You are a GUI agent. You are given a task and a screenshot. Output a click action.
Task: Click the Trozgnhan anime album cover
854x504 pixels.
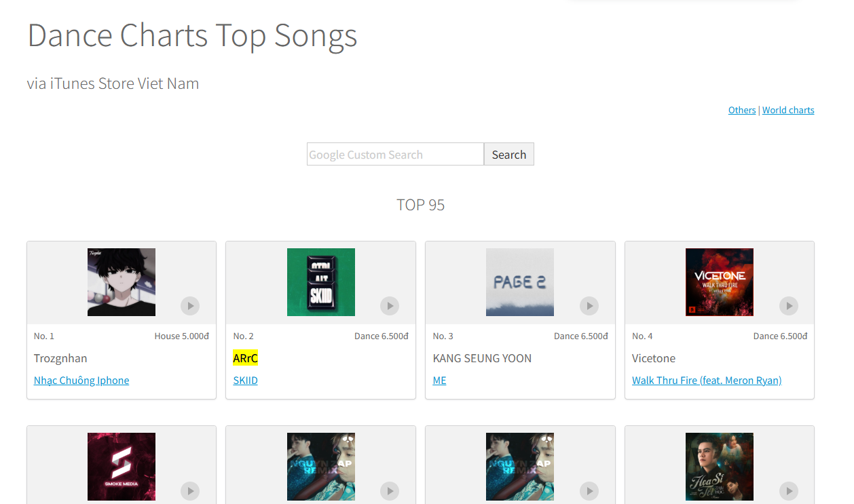tap(122, 282)
